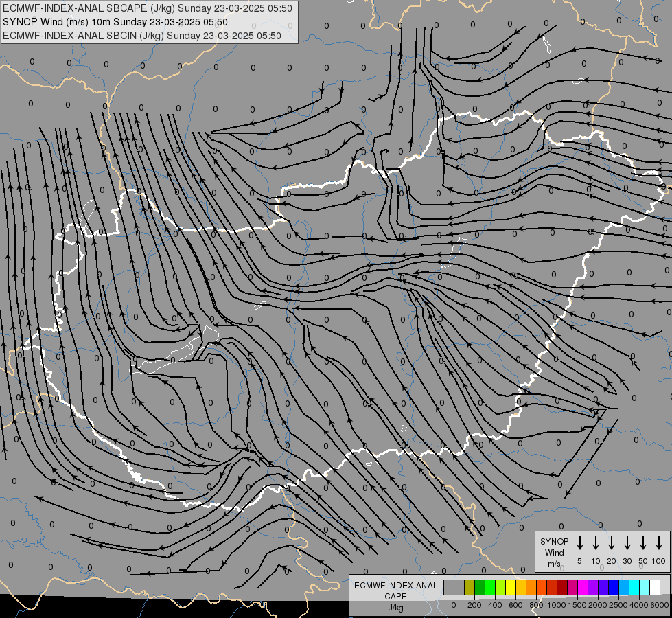Screen dimensions: 672x618
Task: Click the 400 tick label on CAPE scale
Action: (495, 605)
